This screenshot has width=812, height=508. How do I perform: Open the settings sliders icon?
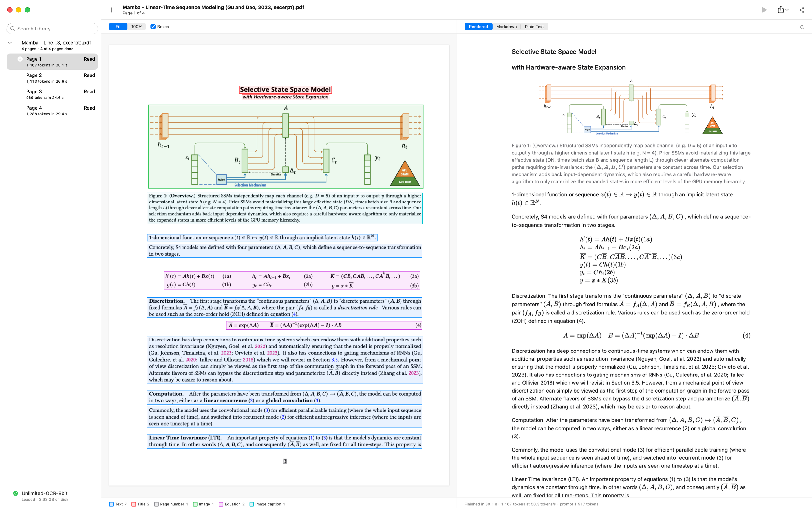802,10
